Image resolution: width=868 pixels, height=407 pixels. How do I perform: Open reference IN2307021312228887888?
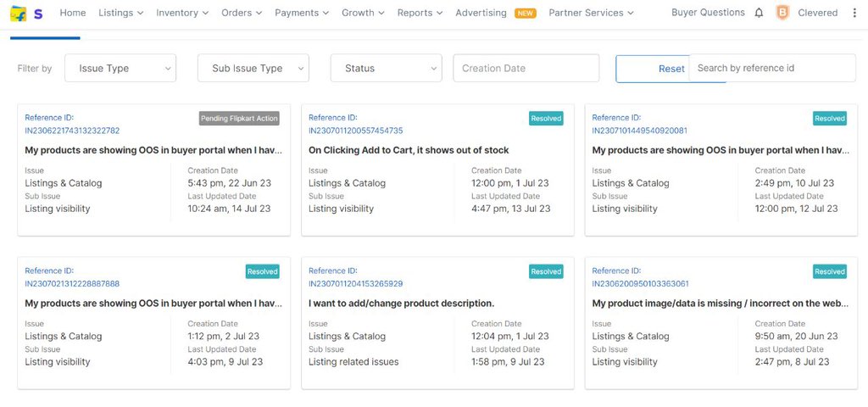pos(72,283)
